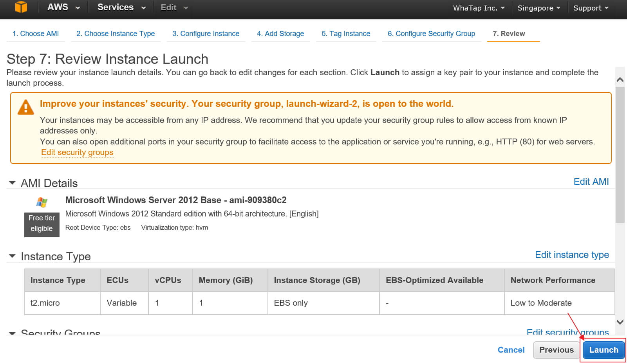This screenshot has width=627, height=364.
Task: Click the orange warning triangle icon
Action: point(26,107)
